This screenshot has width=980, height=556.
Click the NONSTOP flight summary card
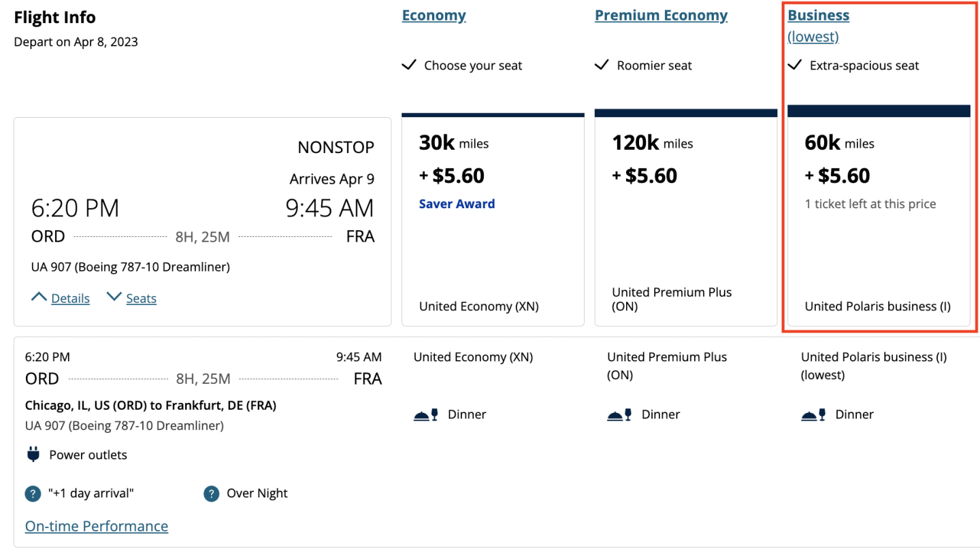click(202, 221)
